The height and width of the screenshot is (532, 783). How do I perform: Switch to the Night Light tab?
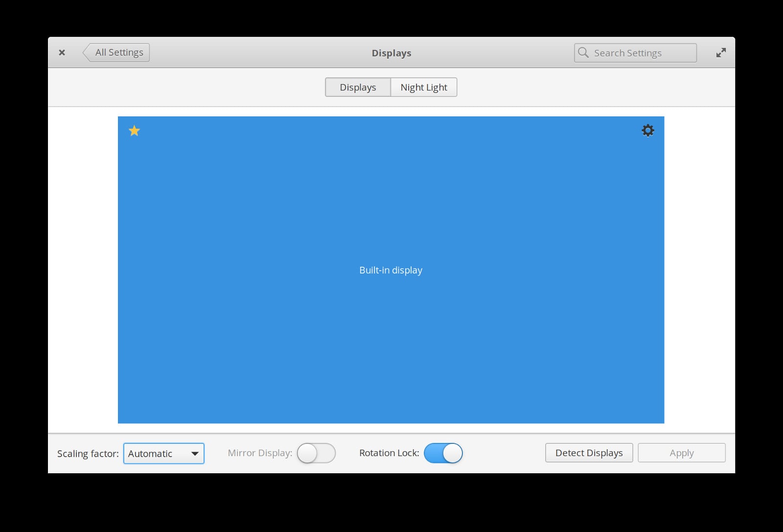pos(423,87)
